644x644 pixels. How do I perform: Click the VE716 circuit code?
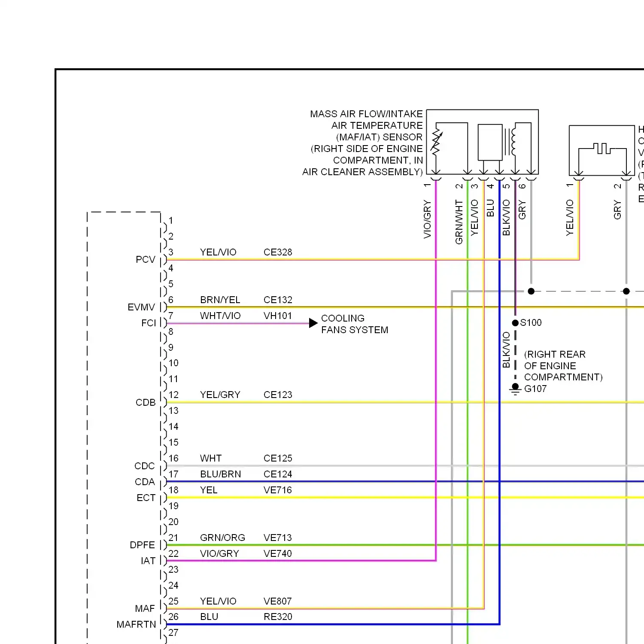tap(278, 490)
